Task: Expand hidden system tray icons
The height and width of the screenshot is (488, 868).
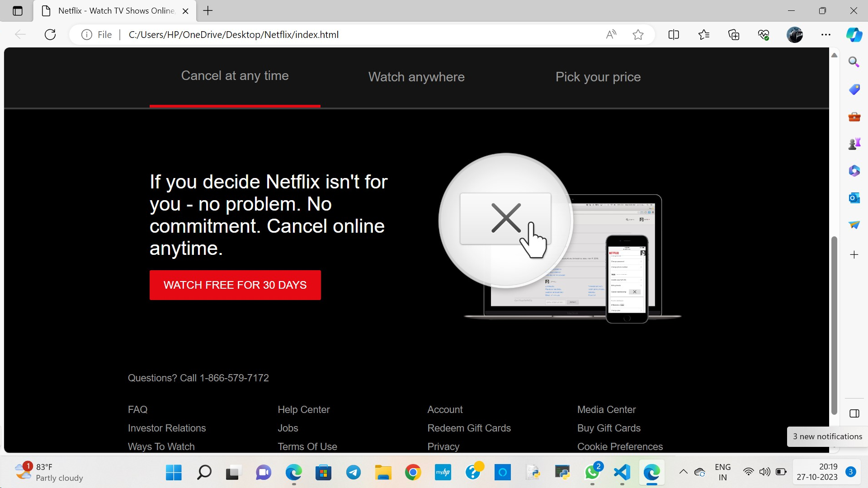Action: [684, 472]
